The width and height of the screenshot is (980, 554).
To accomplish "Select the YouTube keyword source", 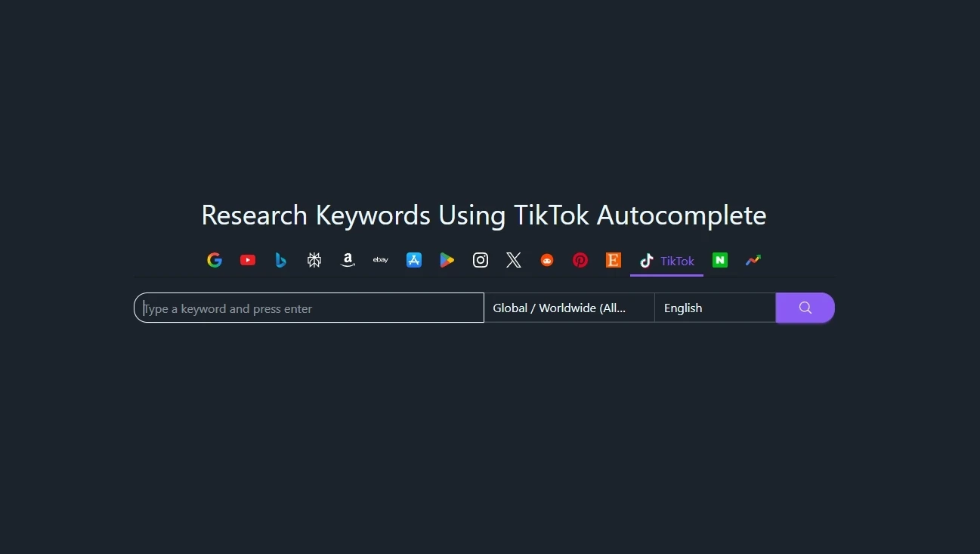I will point(248,260).
